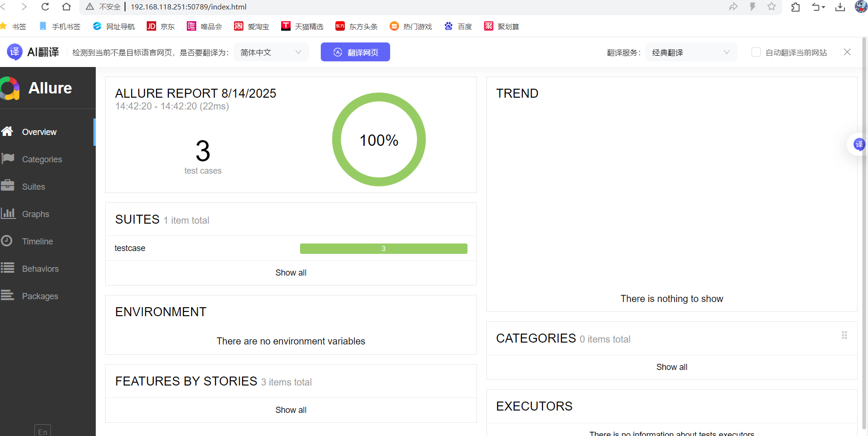Click the floating translate bubble icon
This screenshot has width=868, height=436.
[x=859, y=144]
